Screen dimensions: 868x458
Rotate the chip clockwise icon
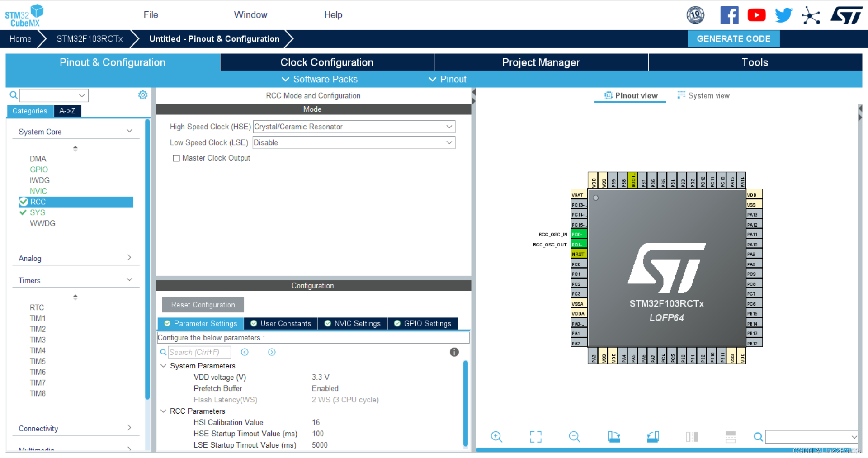613,437
